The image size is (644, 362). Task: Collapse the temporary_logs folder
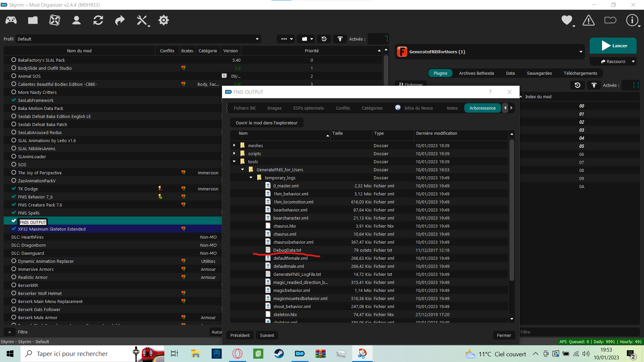point(251,178)
